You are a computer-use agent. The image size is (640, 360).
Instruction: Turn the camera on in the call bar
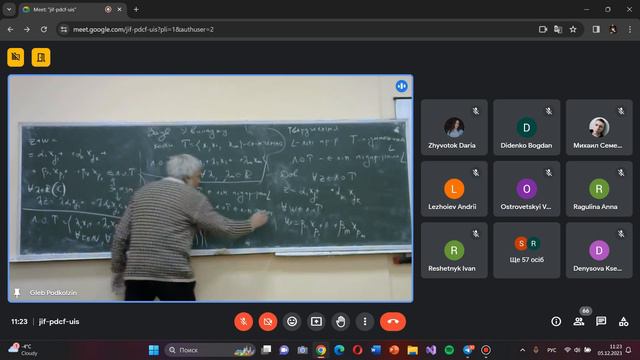point(268,322)
